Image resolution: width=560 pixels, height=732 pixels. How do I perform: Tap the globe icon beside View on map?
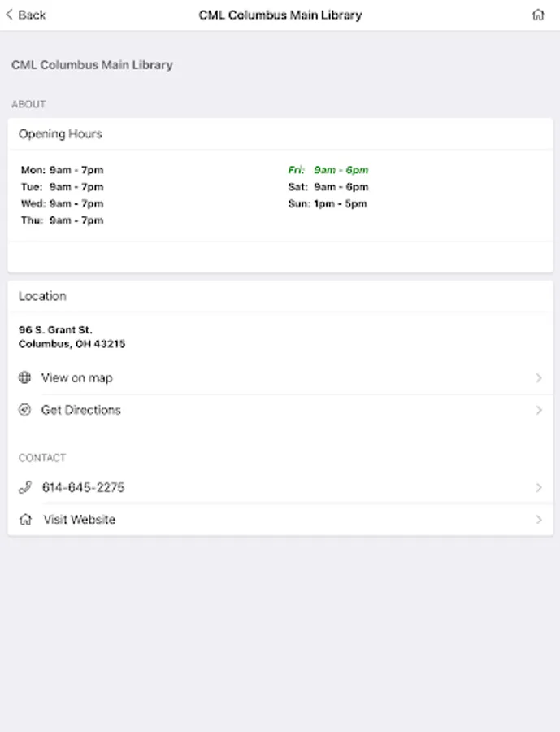[x=25, y=377]
